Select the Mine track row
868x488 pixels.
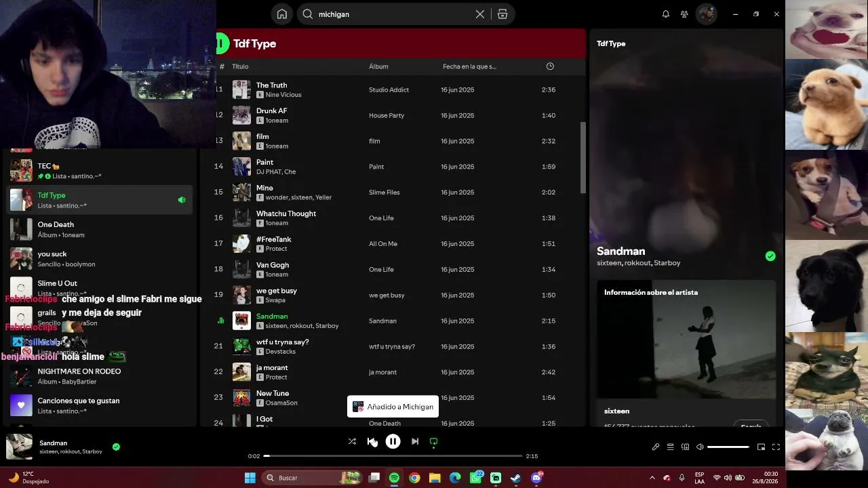[393, 192]
